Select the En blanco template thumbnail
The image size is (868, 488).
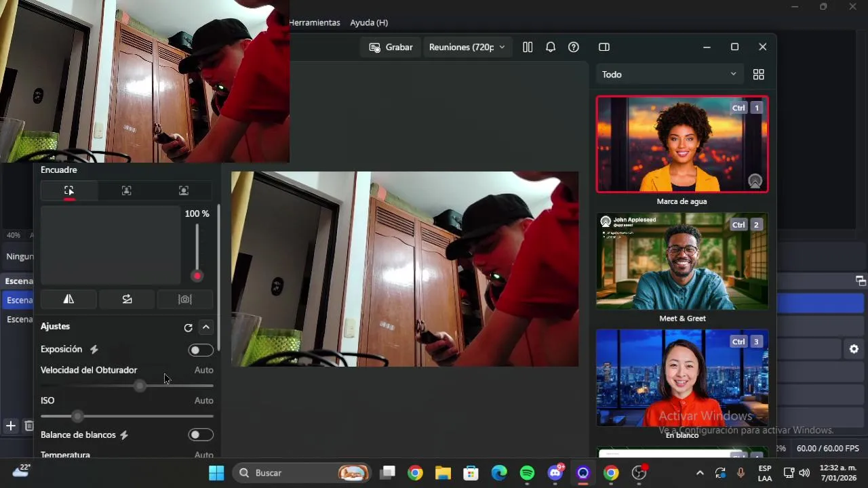click(x=682, y=378)
